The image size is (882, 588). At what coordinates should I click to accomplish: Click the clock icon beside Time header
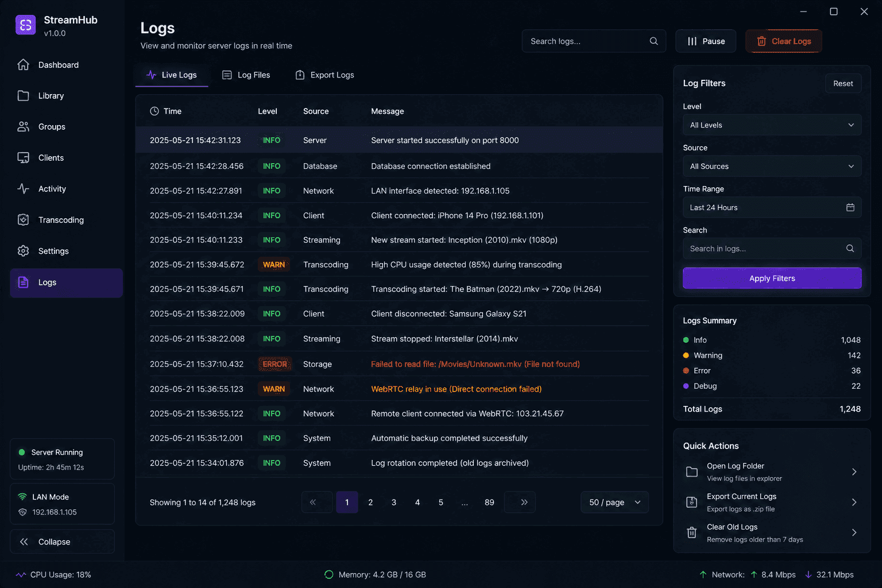154,111
